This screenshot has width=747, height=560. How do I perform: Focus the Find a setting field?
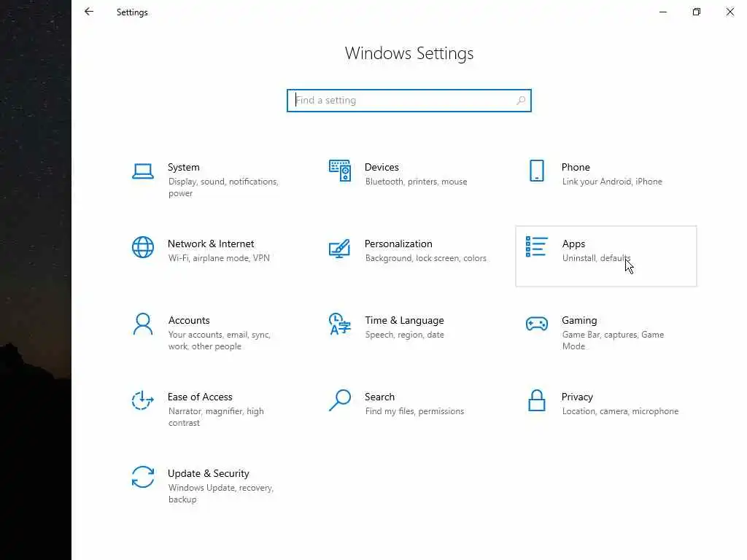409,101
